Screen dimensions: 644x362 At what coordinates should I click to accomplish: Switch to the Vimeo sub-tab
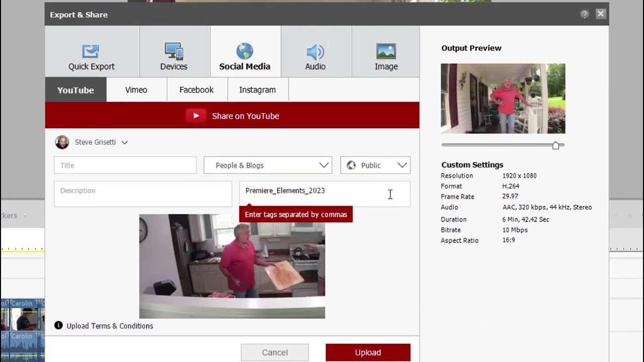pos(136,90)
